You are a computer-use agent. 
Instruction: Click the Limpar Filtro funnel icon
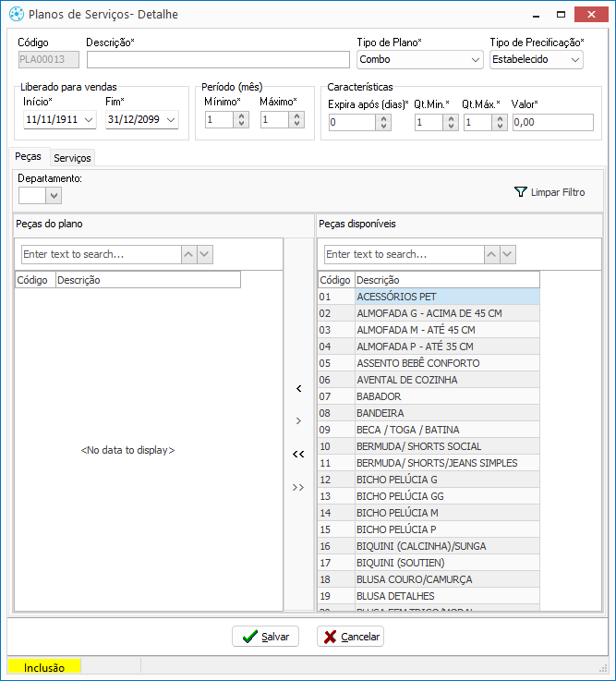(520, 192)
